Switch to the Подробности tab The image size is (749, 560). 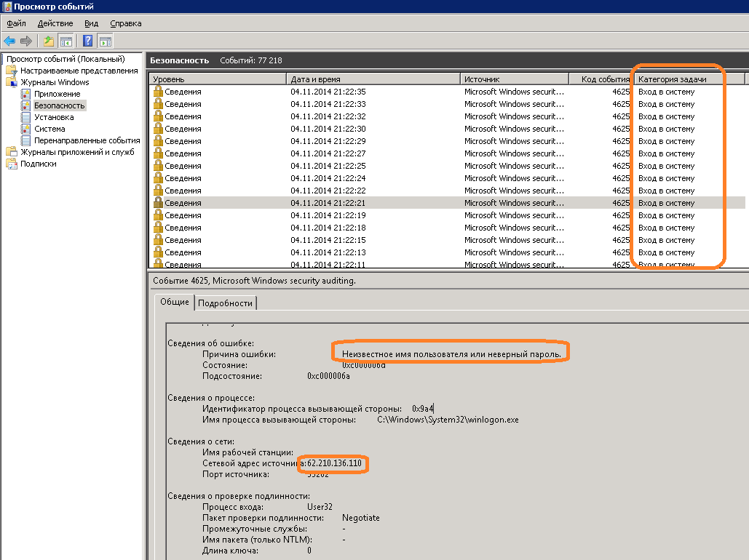(x=225, y=303)
